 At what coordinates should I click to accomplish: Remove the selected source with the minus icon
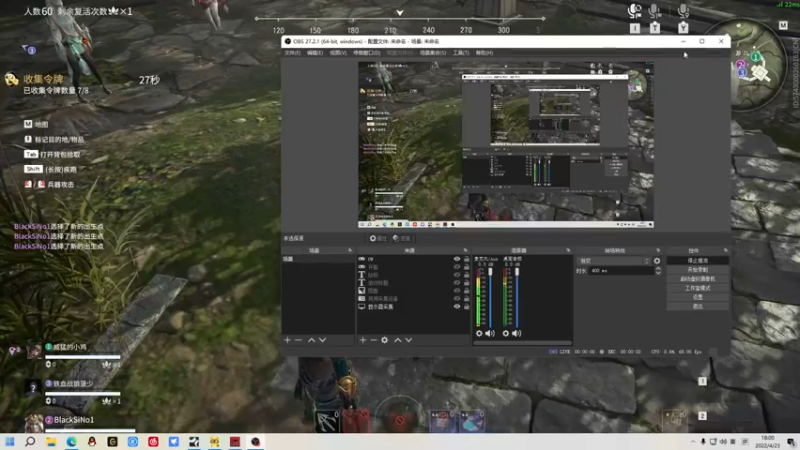pyautogui.click(x=373, y=340)
